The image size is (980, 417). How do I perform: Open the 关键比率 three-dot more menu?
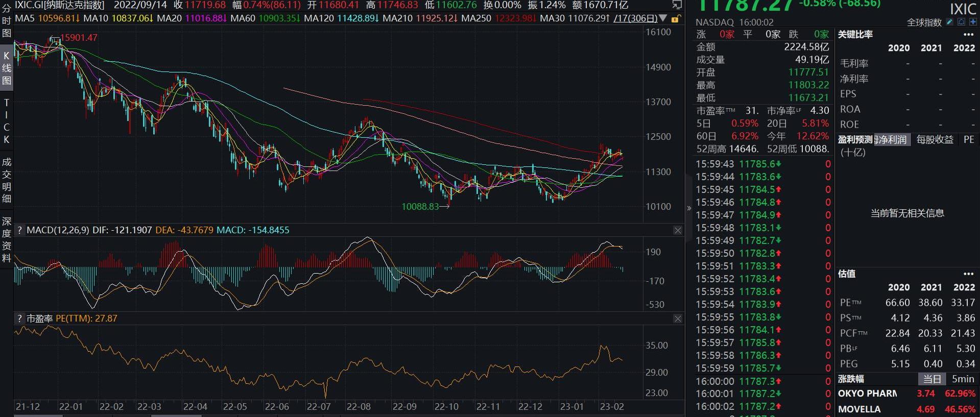pyautogui.click(x=968, y=35)
